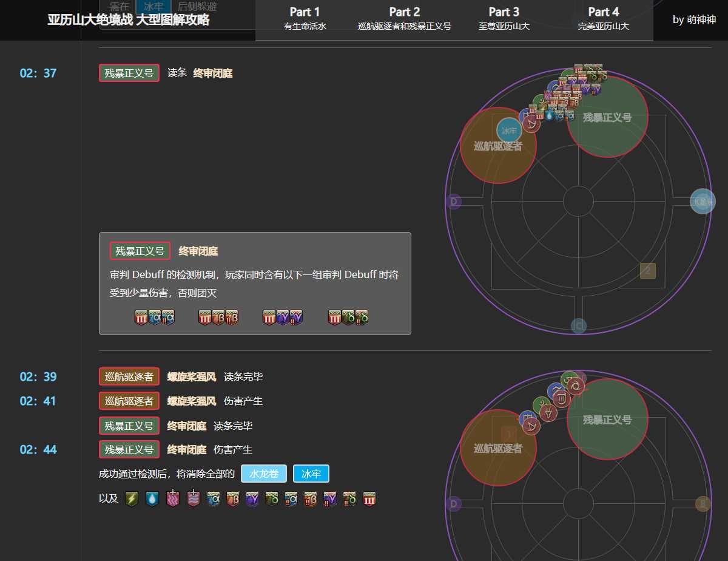Click the pink wave debuff icon beside the water drop

tap(173, 498)
